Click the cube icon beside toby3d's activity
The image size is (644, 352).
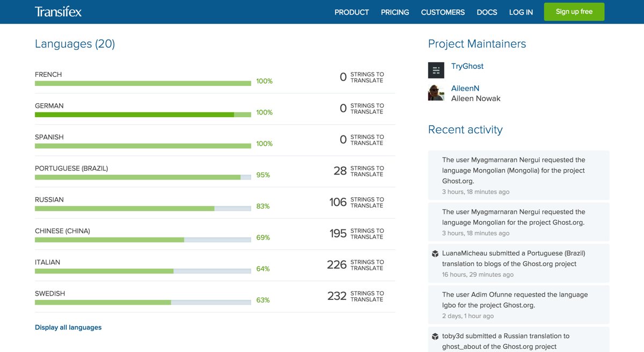pos(435,336)
